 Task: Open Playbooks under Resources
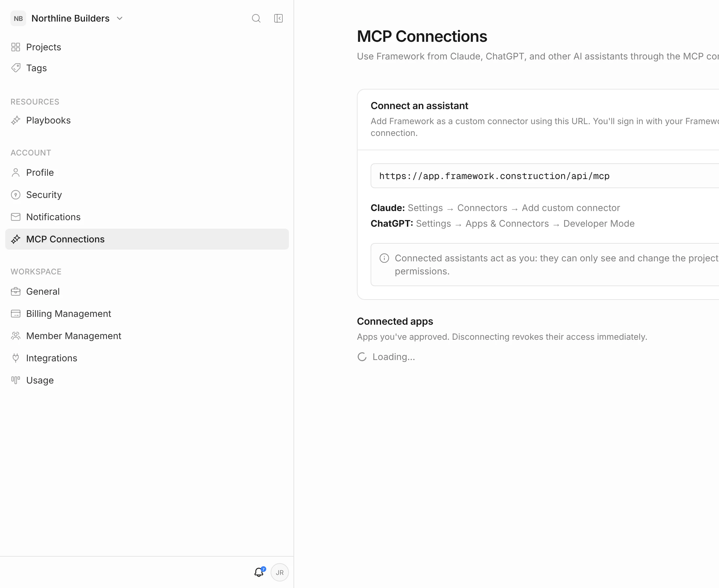147,120
